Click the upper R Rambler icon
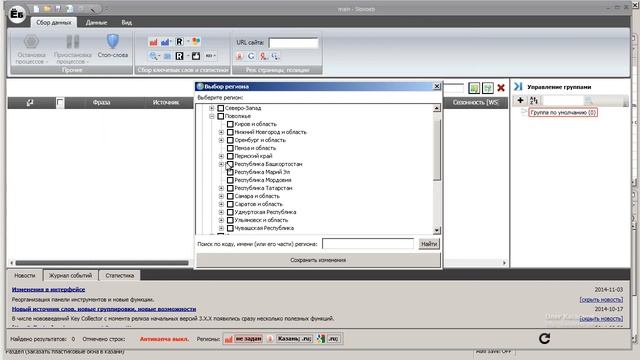 coord(179,42)
